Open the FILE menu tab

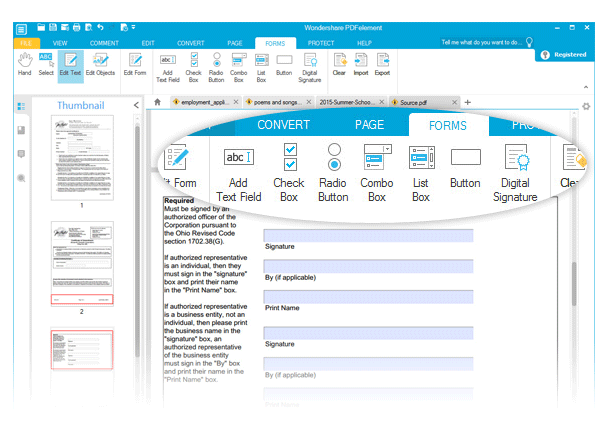click(x=26, y=43)
